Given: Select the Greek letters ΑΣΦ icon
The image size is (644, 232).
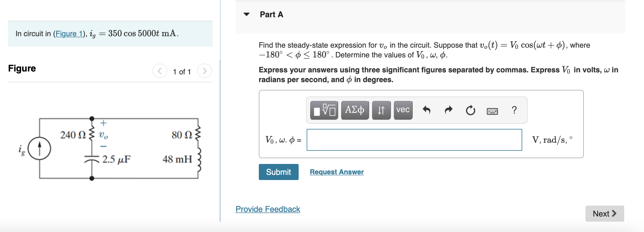Looking at the screenshot, I should 355,110.
